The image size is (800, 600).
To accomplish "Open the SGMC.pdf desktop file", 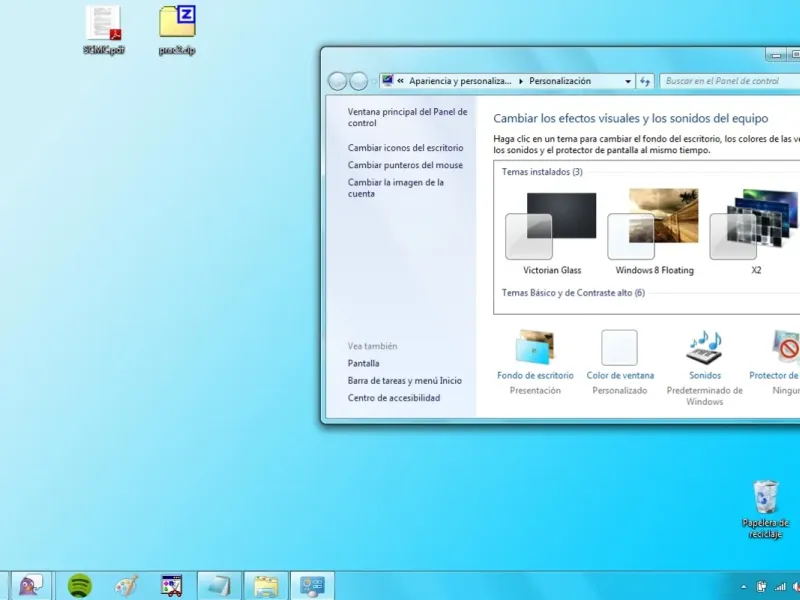I will coord(104,30).
